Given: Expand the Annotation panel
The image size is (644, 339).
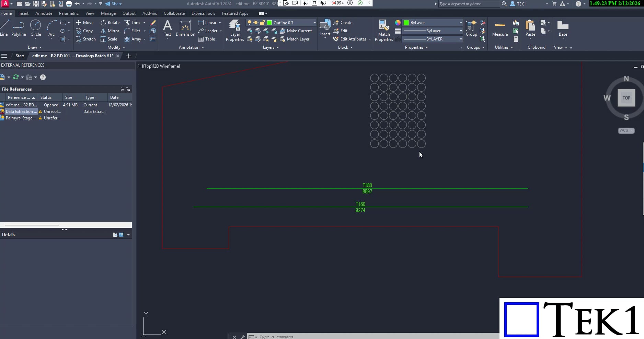Looking at the screenshot, I should pyautogui.click(x=192, y=47).
